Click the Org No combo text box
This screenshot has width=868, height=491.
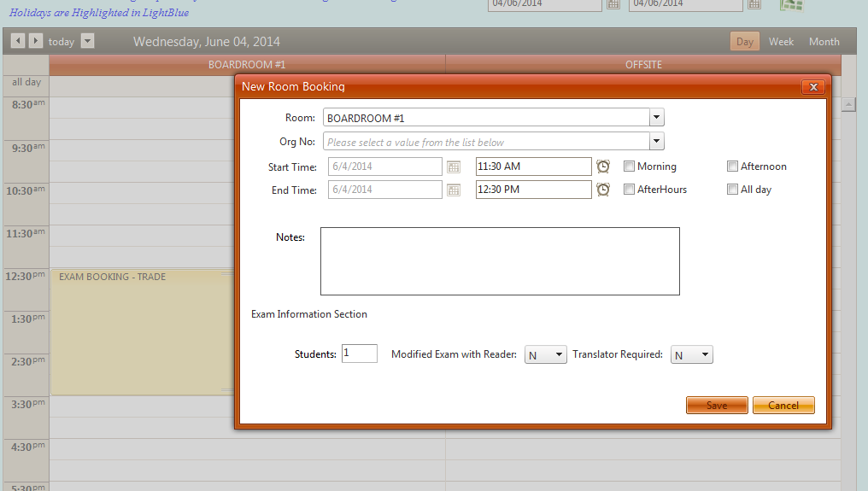click(487, 142)
